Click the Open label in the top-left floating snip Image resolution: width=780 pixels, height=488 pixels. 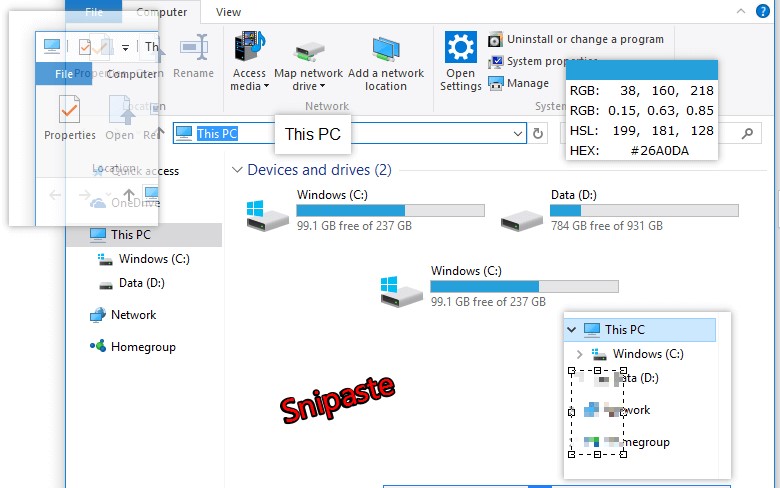119,135
